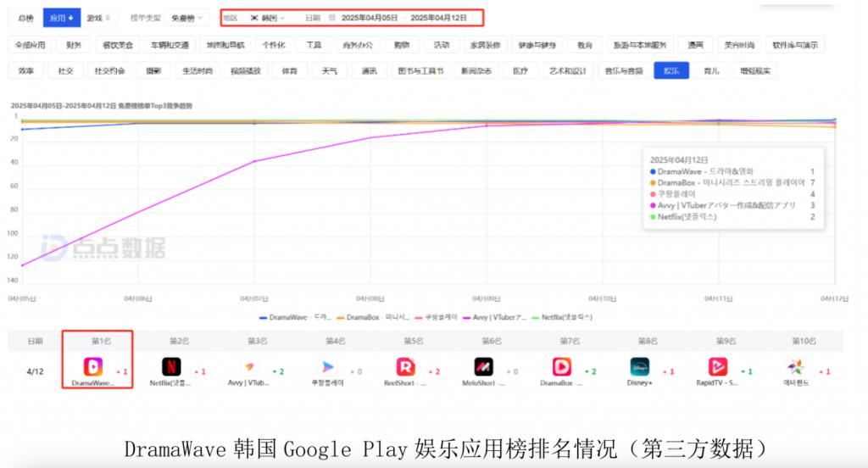Select the 视频播放 category
The image size is (868, 468).
click(246, 71)
